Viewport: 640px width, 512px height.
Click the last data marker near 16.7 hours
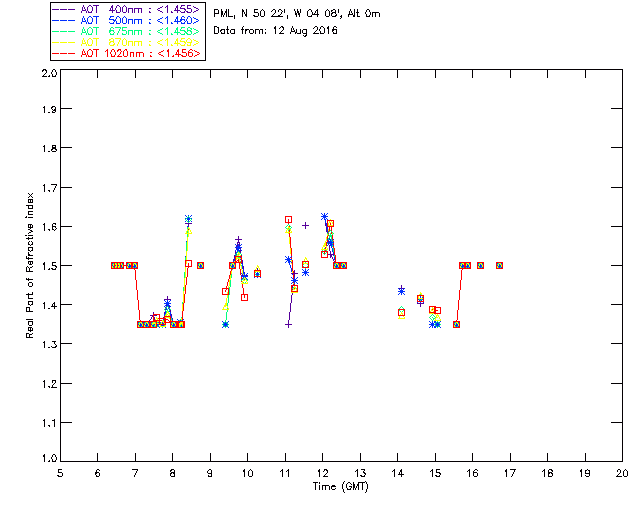tap(499, 265)
